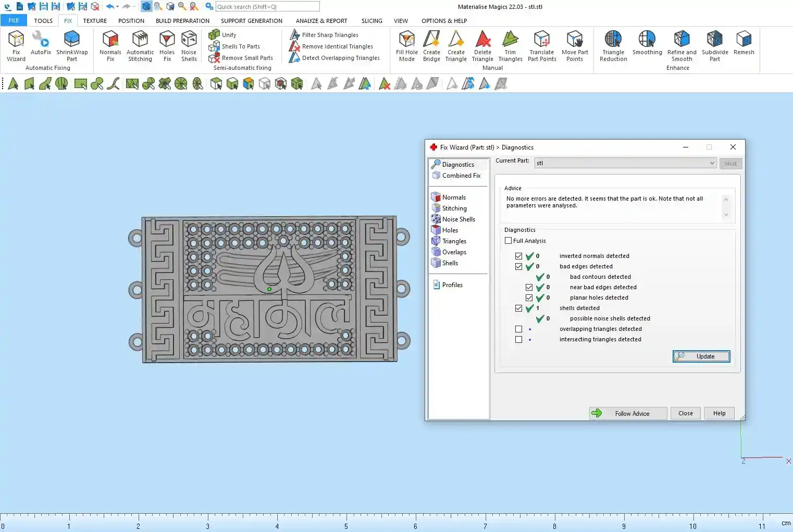Switch to the Support Generation tab

[251, 21]
